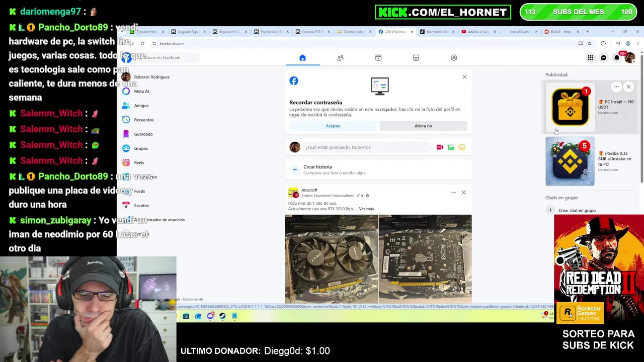Image resolution: width=644 pixels, height=362 pixels.
Task: Open the Anacroff group name link
Action: 309,190
